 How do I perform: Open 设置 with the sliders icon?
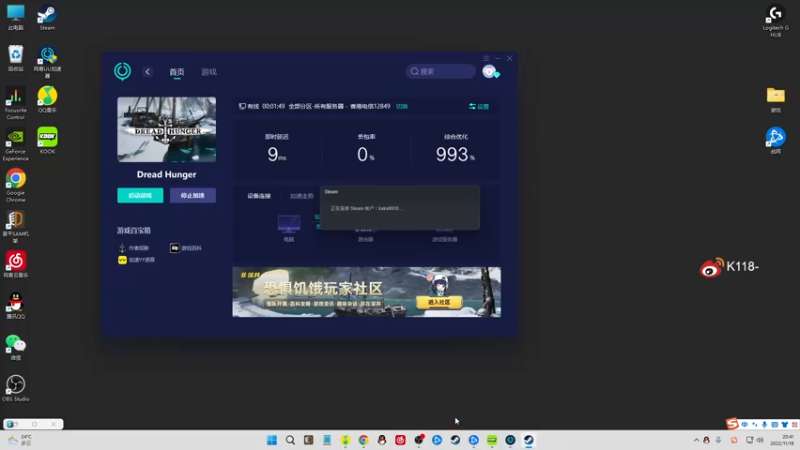[x=479, y=106]
